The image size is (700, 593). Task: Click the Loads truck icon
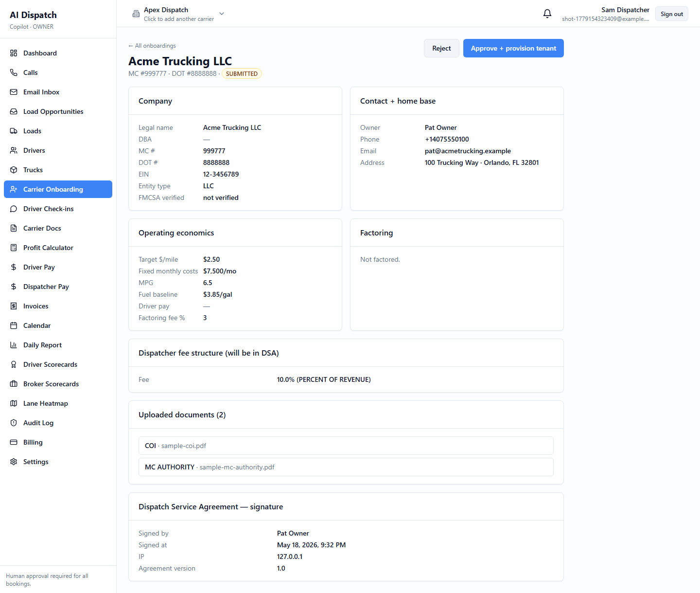pyautogui.click(x=14, y=131)
